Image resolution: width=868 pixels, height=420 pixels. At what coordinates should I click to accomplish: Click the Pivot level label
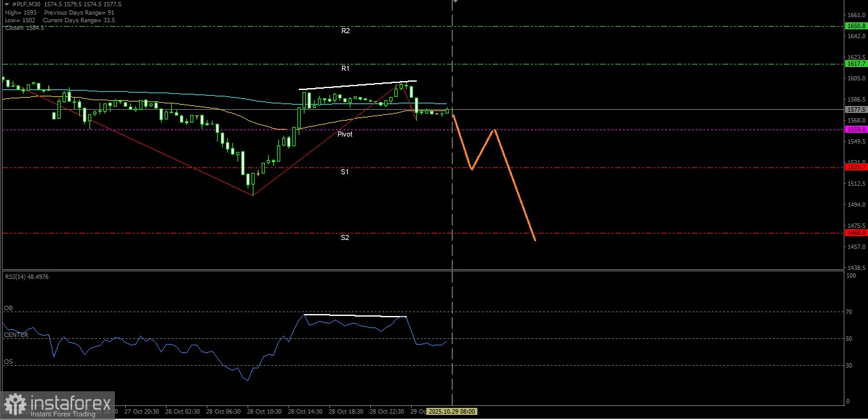(x=345, y=134)
